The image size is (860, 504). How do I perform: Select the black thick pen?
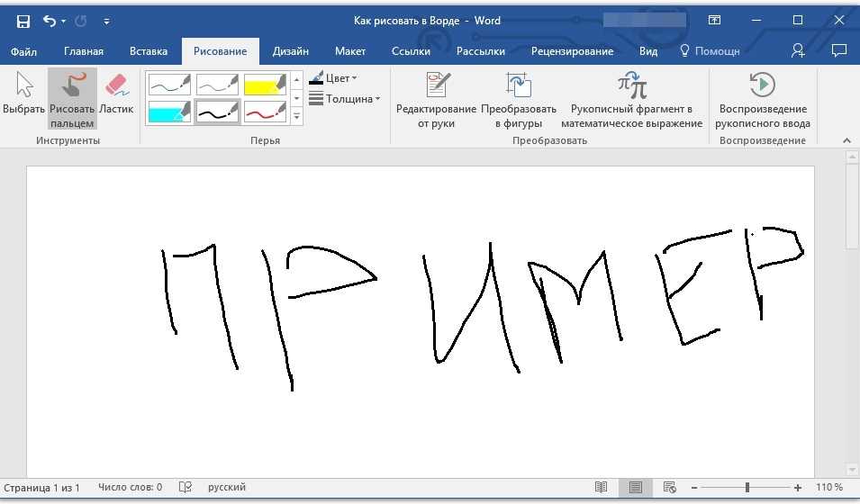[x=217, y=112]
